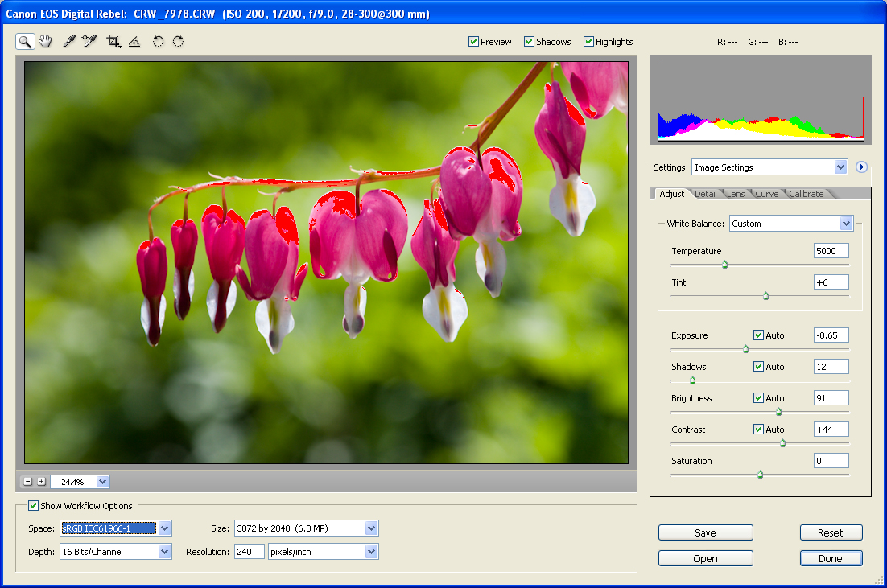
Task: Select the White Balance eyedropper tool
Action: pos(69,41)
